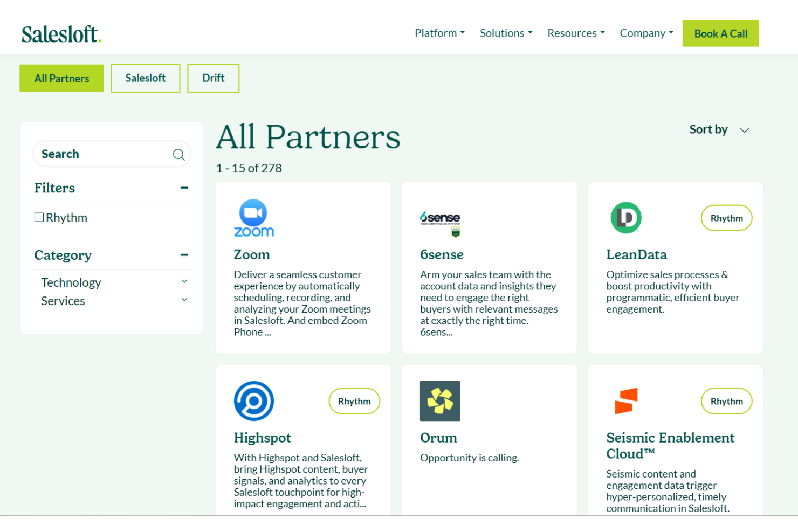Click the Book A Call button
Viewport: 798px width, 532px height.
click(x=720, y=33)
